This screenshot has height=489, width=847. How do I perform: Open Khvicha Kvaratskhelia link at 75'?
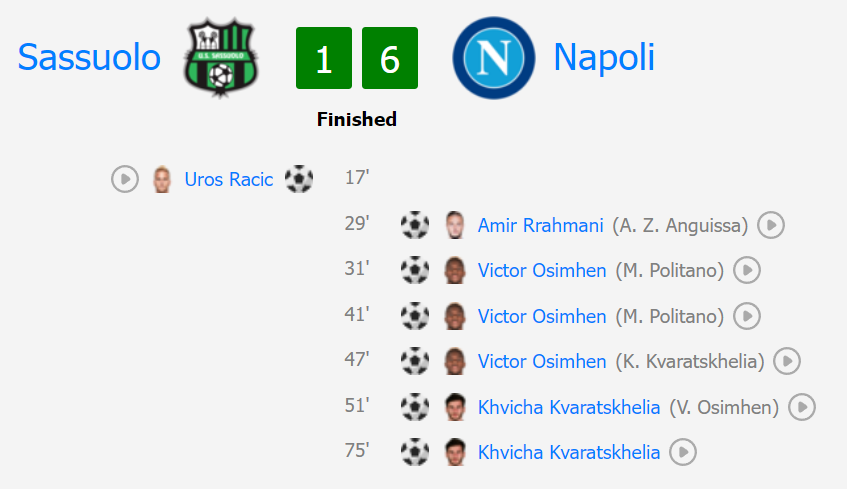(569, 452)
